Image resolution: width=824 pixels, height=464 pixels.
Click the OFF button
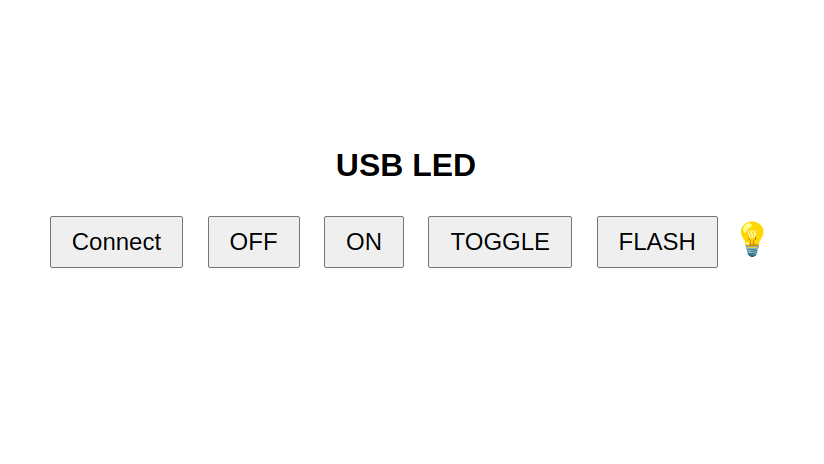[254, 242]
